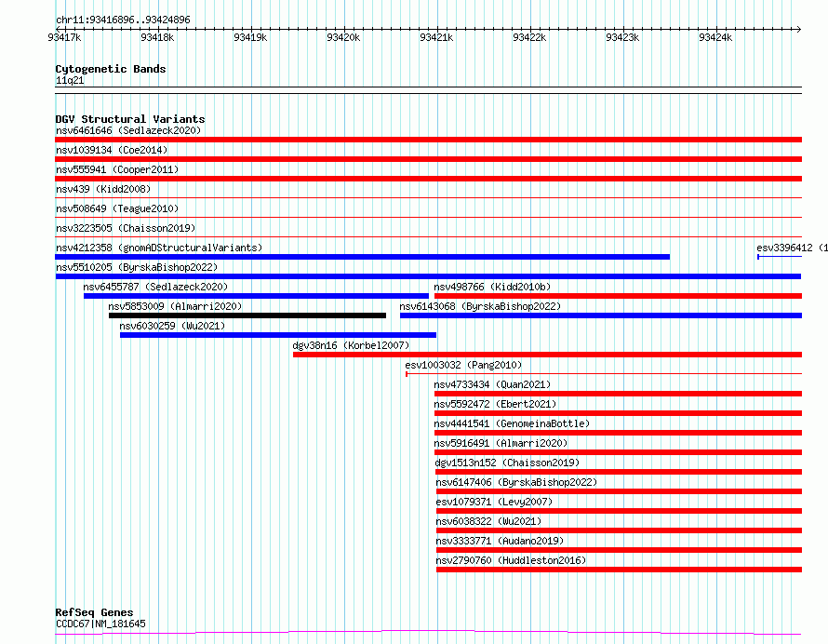The image size is (828, 644).
Task: Click the blue nsv5510205 variant bar
Action: [428, 276]
